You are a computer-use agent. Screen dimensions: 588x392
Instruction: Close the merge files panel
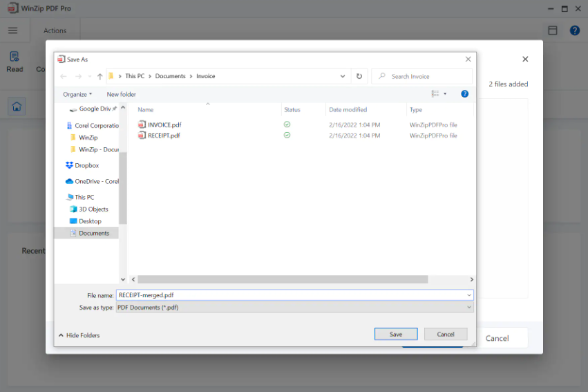click(x=525, y=59)
